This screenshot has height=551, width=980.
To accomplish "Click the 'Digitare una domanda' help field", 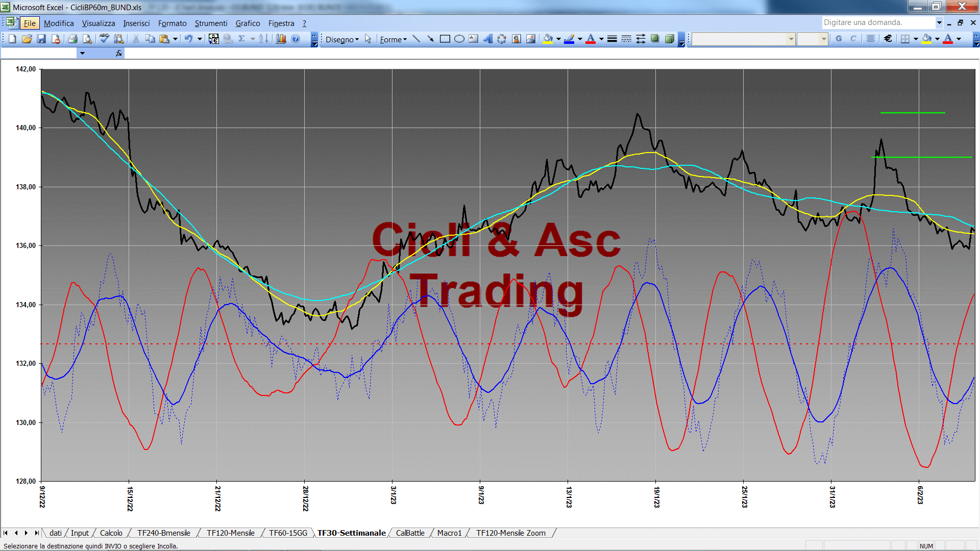I will point(878,22).
